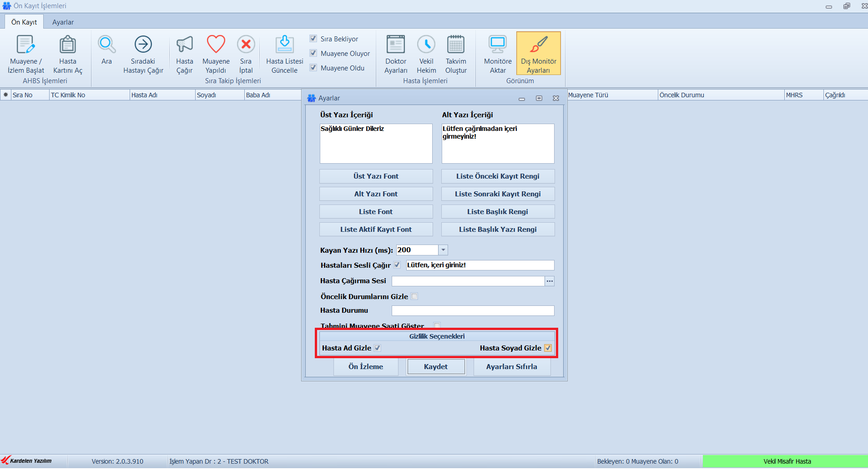Click the Muayene / İzlem Başlat icon

25,45
